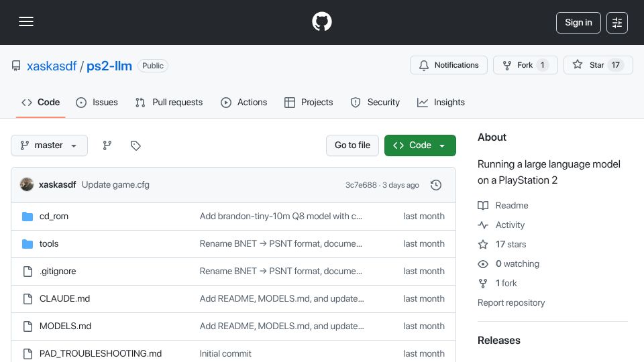Image resolution: width=644 pixels, height=362 pixels.
Task: Switch to the Code tab
Action: click(x=41, y=102)
